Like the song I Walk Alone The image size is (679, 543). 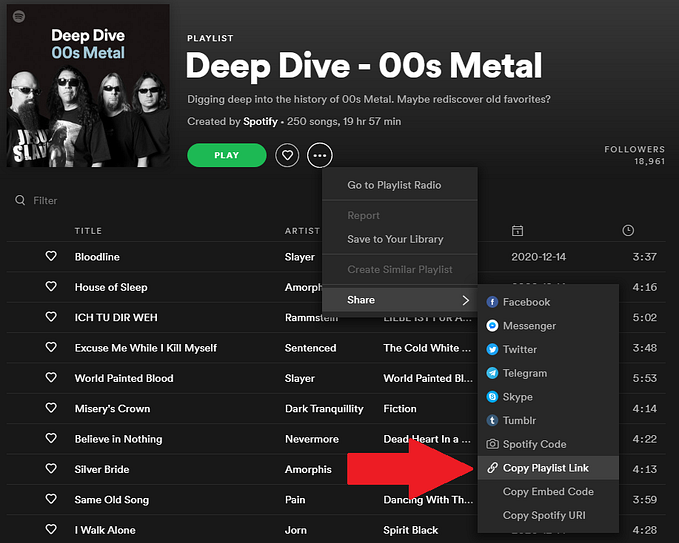tap(51, 529)
